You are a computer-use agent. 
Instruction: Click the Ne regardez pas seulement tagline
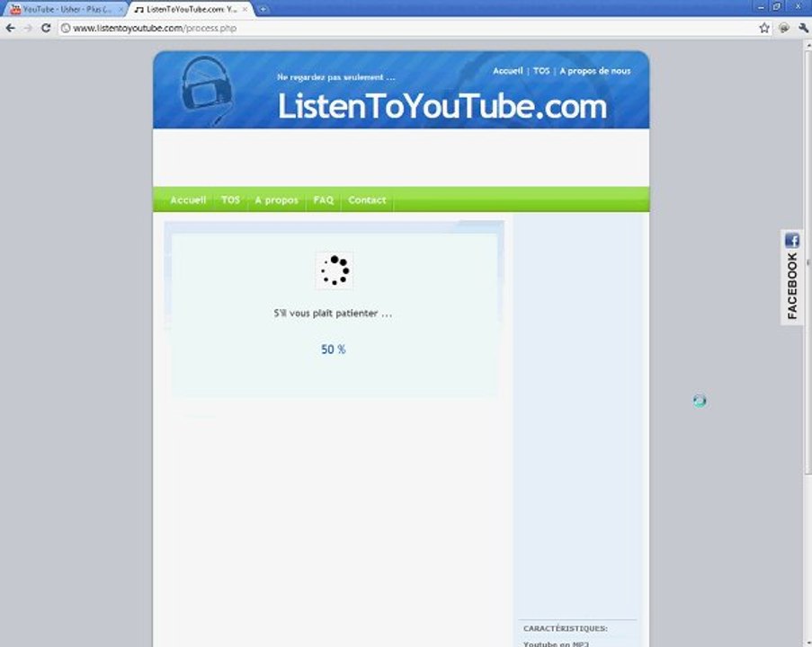(x=335, y=77)
